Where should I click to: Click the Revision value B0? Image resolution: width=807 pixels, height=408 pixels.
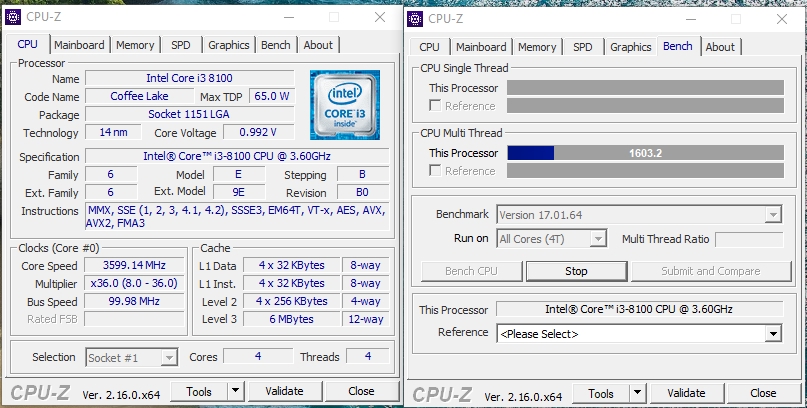(x=362, y=192)
